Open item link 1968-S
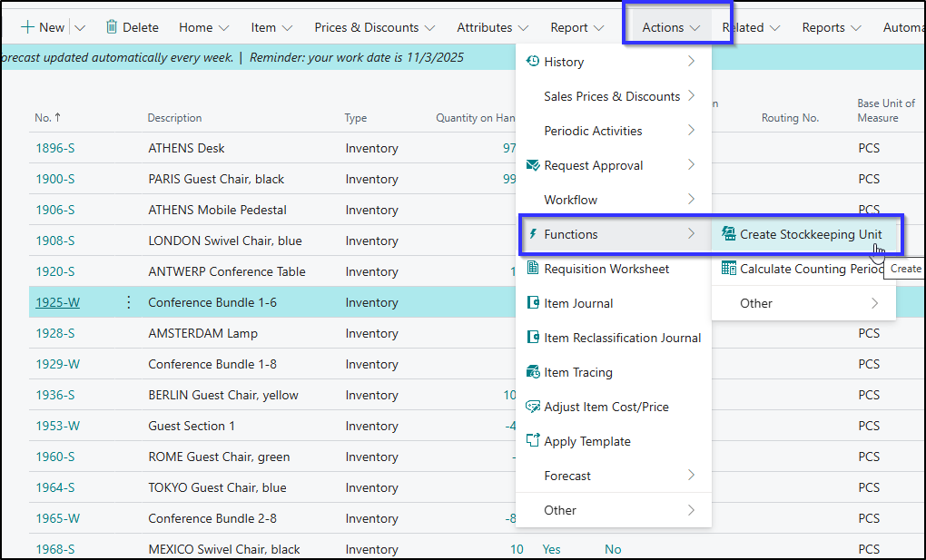Image resolution: width=926 pixels, height=560 pixels. (x=54, y=549)
